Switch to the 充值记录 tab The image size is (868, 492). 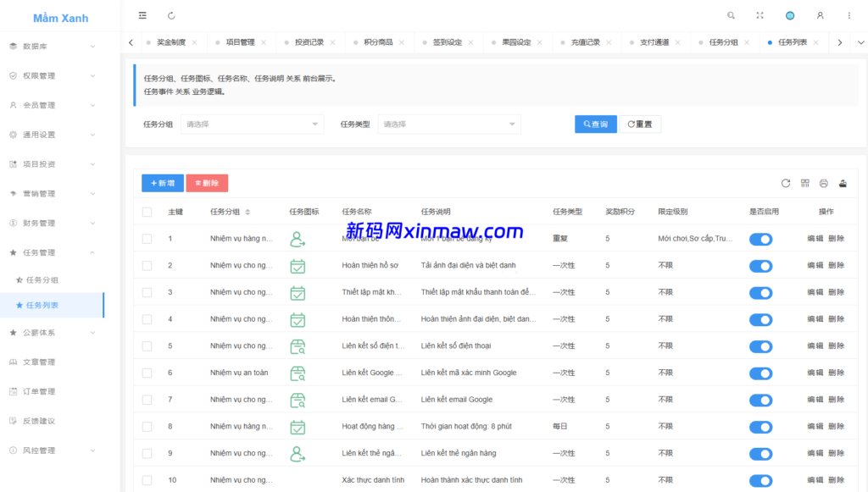click(x=585, y=42)
